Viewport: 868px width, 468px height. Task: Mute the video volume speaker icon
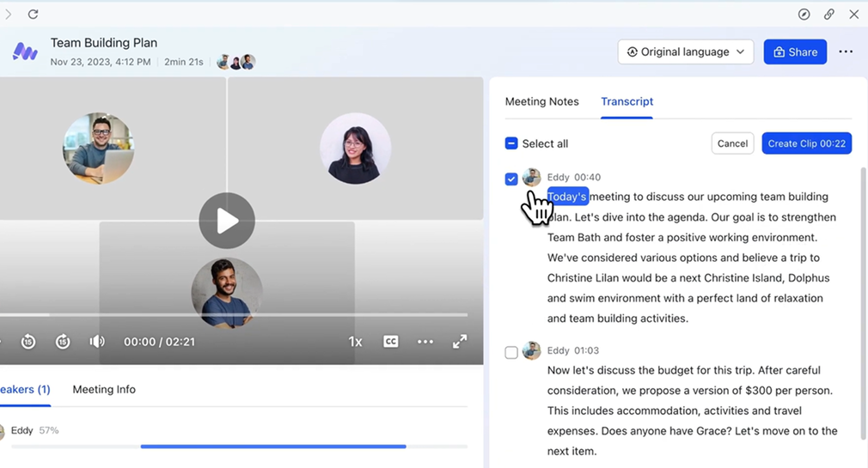[x=97, y=342]
